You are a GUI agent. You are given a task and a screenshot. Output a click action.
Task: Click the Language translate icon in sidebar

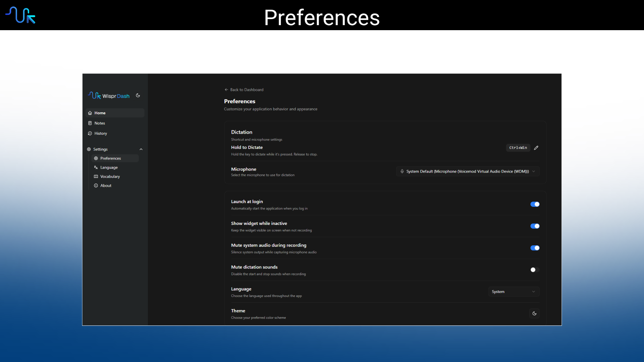[x=96, y=167]
